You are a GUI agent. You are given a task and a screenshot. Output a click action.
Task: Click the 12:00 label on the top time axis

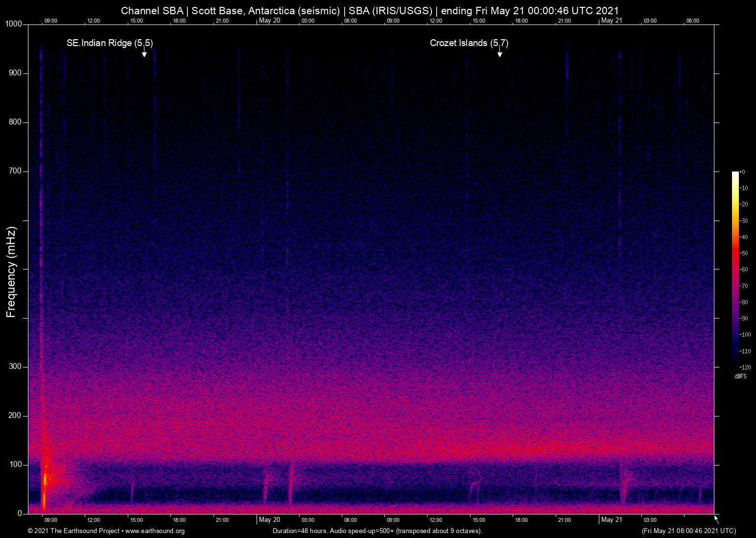[94, 21]
